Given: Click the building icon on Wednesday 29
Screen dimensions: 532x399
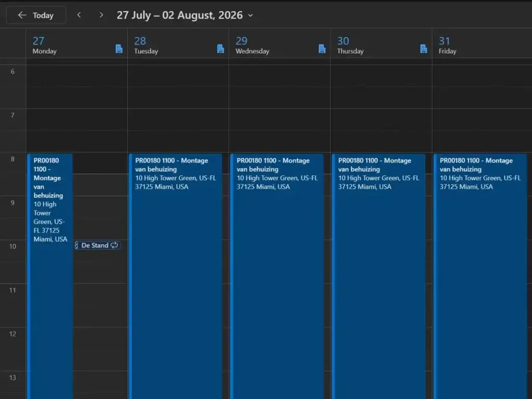Looking at the screenshot, I should click(322, 49).
